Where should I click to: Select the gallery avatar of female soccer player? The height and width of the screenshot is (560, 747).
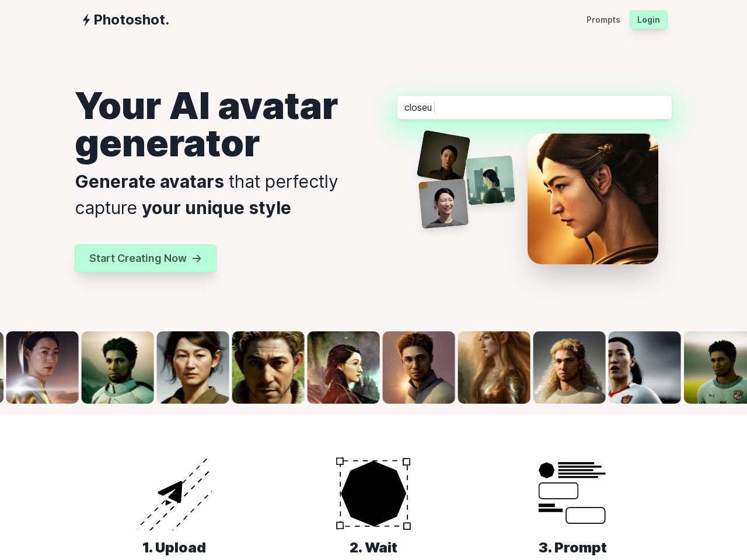645,367
